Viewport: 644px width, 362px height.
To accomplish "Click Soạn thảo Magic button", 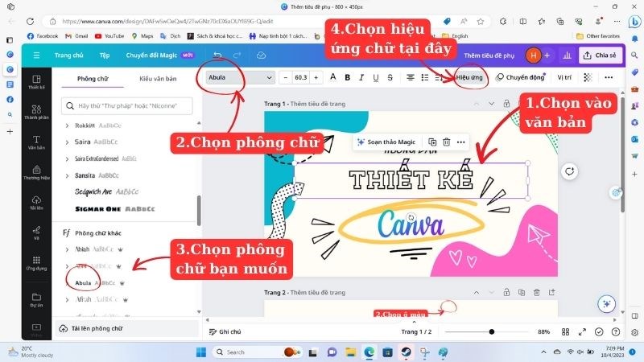I will tap(386, 142).
